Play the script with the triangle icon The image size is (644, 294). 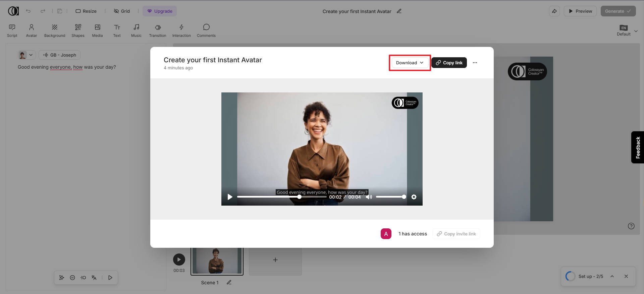(x=110, y=278)
